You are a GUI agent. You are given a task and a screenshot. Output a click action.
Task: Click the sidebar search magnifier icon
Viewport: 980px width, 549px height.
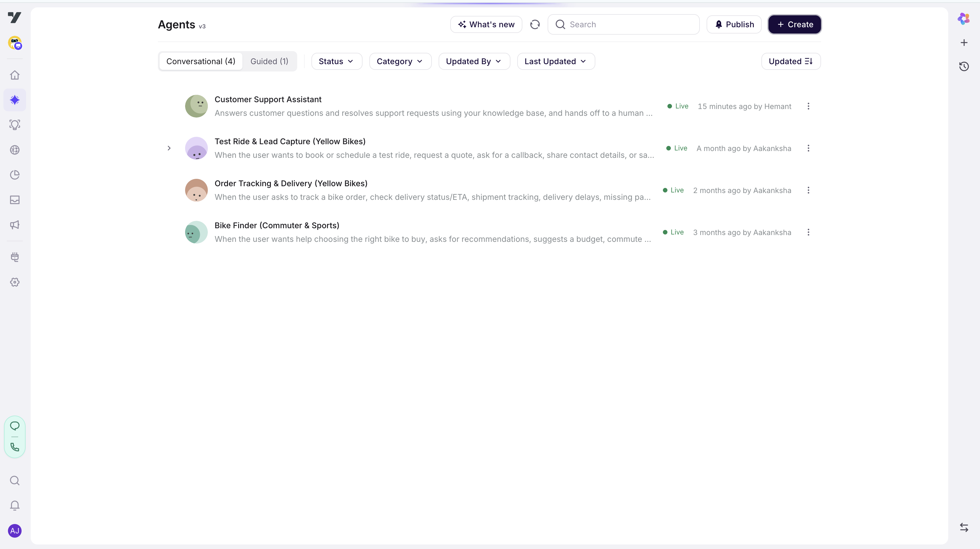click(15, 481)
